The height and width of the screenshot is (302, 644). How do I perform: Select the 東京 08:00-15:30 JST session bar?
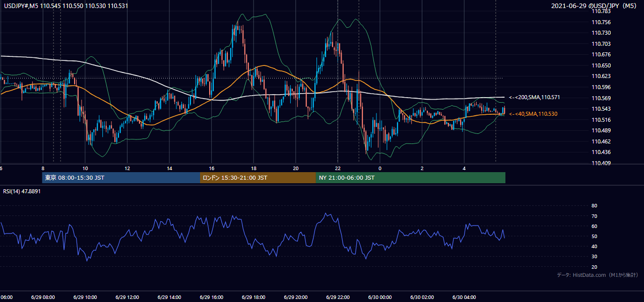[121, 178]
